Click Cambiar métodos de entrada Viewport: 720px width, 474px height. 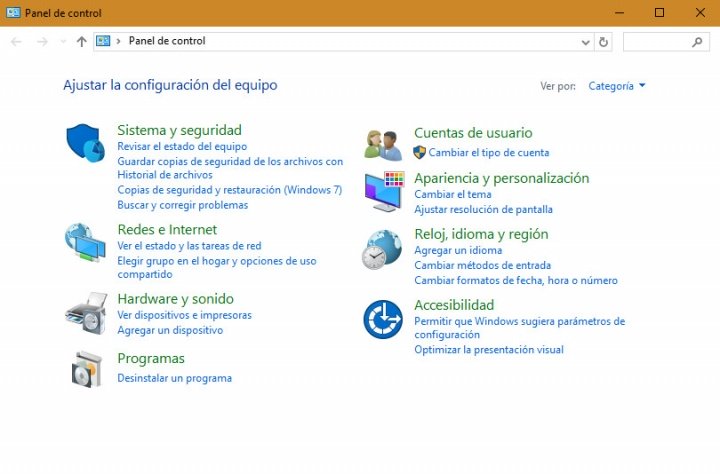click(x=482, y=265)
